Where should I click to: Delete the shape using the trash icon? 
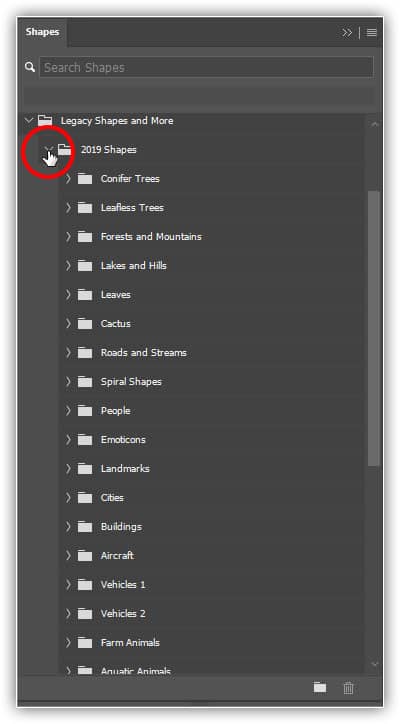348,688
